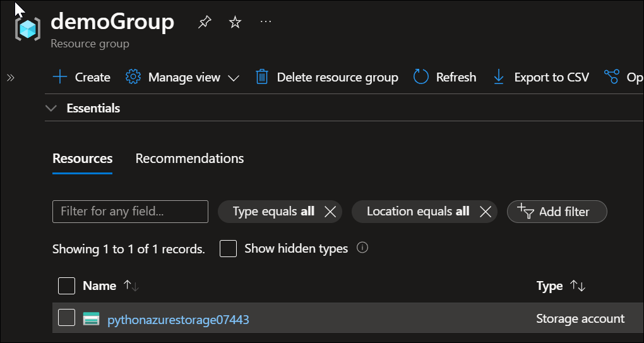Click the storage account icon for pythonazurestorage07443
Viewport: 644px width, 343px height.
click(92, 319)
